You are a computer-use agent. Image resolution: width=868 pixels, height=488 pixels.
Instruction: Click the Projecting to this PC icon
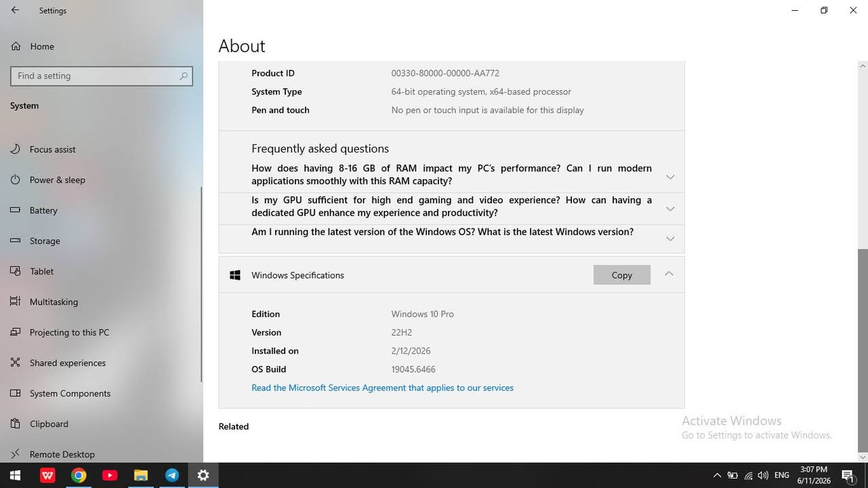pyautogui.click(x=15, y=332)
